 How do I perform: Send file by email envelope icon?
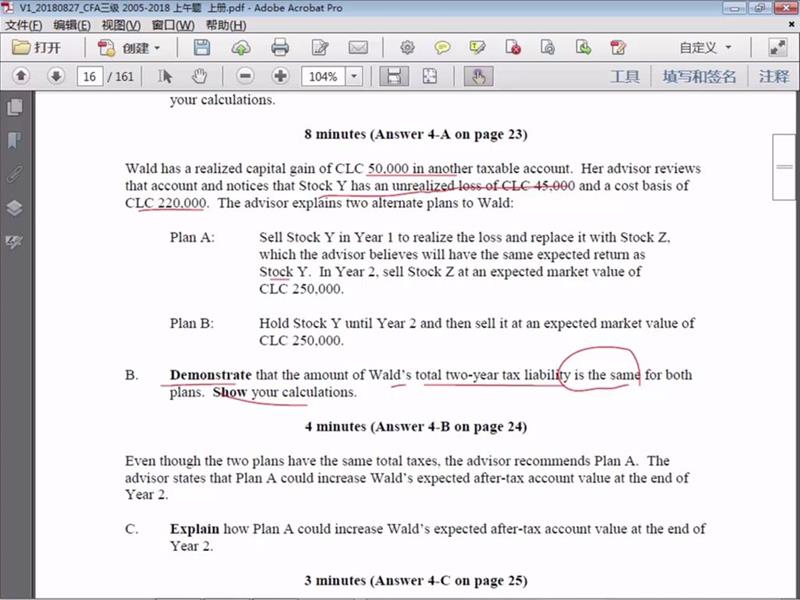(x=358, y=48)
